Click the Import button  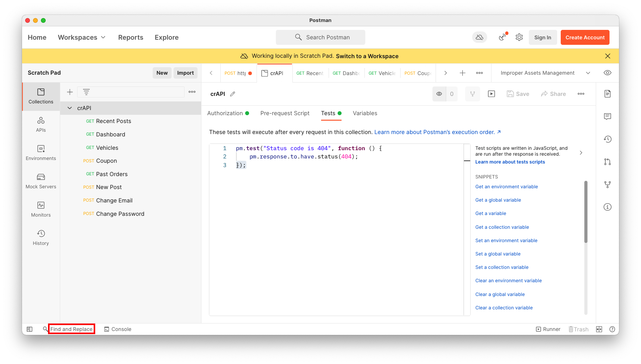tap(185, 73)
